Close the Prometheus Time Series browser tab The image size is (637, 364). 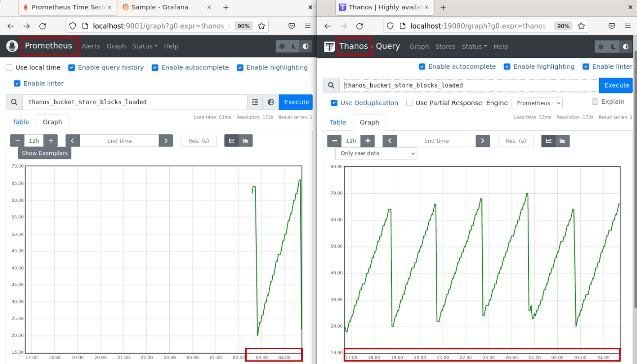(109, 7)
